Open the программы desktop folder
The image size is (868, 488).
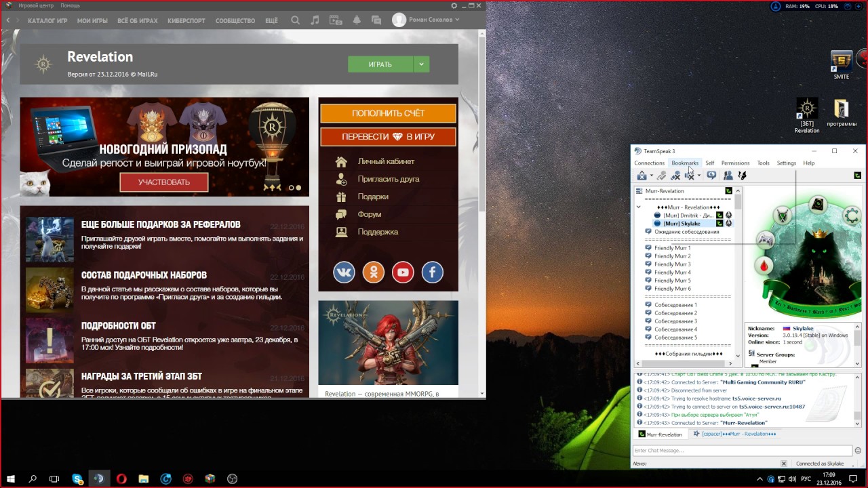[x=842, y=113]
